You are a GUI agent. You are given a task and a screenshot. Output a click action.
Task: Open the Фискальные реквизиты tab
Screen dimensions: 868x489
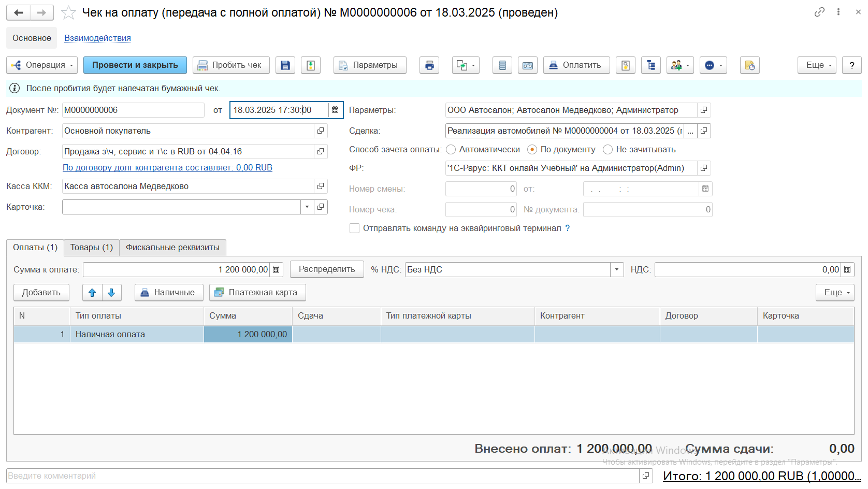[172, 248]
